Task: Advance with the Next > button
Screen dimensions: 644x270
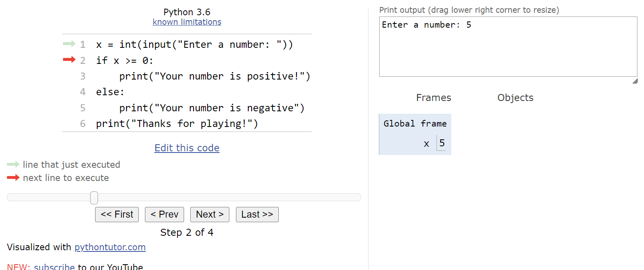Action: point(210,214)
